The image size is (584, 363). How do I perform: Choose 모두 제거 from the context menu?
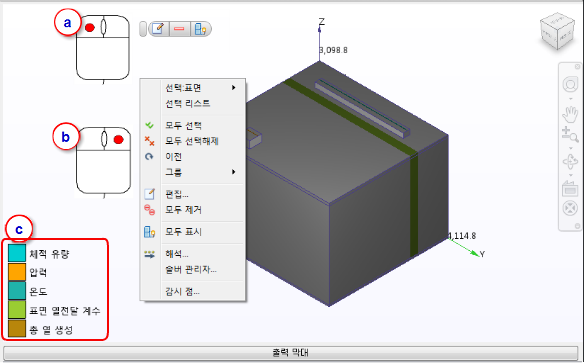point(193,210)
